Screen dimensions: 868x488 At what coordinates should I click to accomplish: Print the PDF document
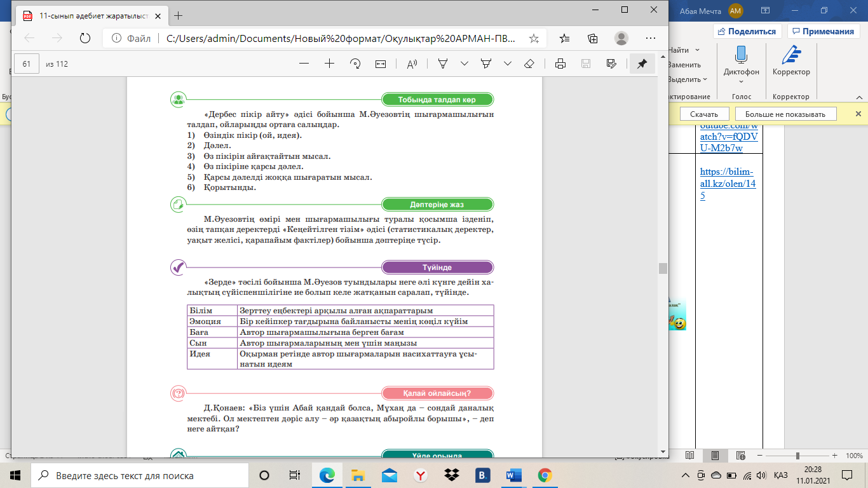[560, 64]
